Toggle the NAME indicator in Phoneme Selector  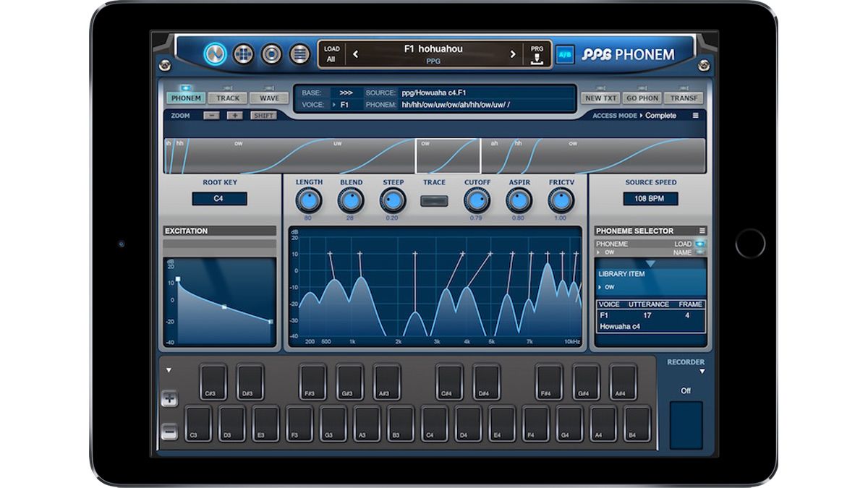699,252
